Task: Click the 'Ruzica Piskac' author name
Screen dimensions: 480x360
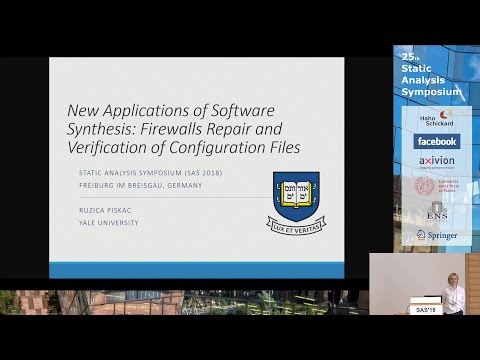Action: [x=105, y=210]
